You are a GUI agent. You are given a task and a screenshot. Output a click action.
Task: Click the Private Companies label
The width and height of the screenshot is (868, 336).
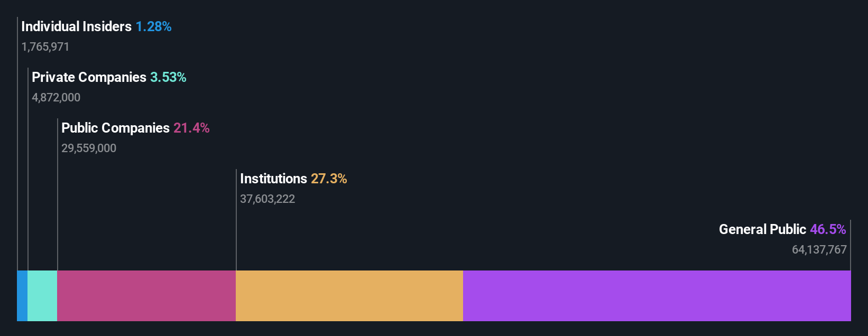(89, 77)
